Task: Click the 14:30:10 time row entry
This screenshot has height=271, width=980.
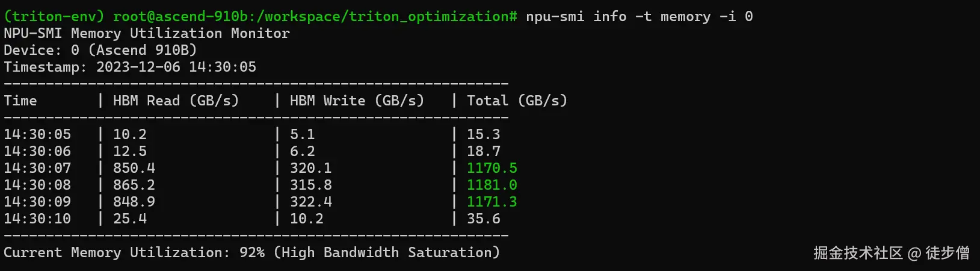Action: point(37,219)
